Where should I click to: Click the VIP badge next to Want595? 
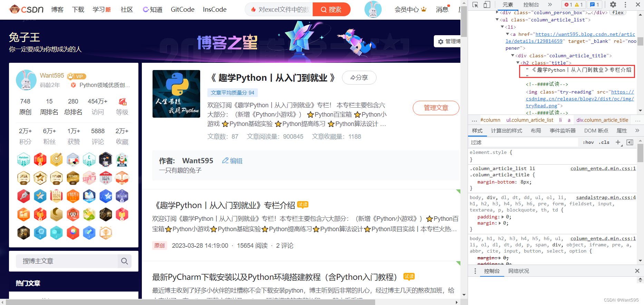pos(76,76)
